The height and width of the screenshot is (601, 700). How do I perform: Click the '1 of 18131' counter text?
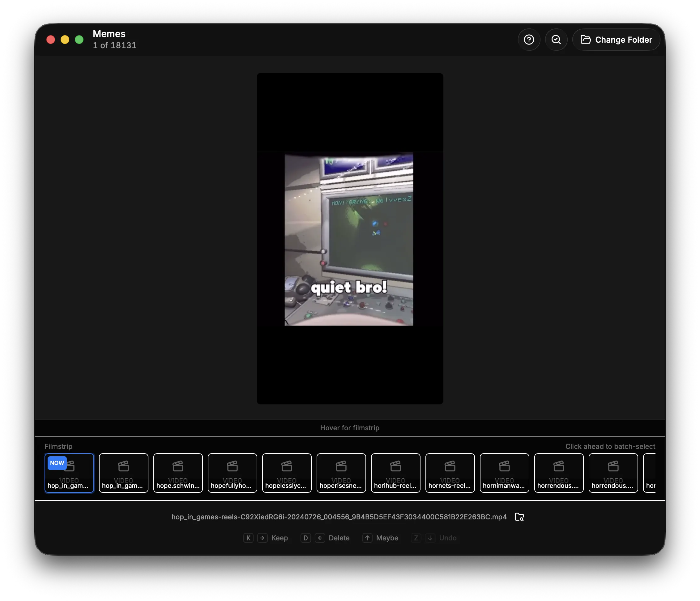pos(114,45)
